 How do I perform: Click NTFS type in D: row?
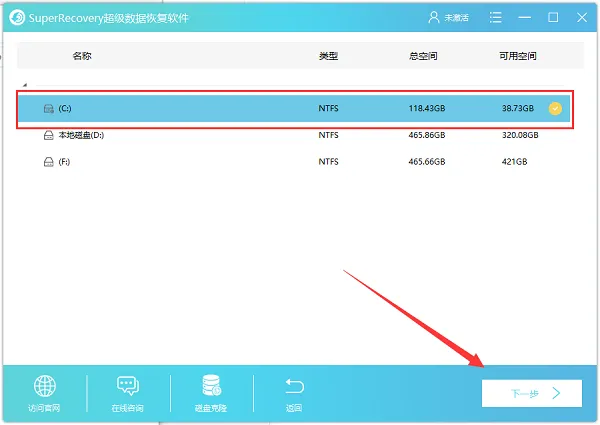pyautogui.click(x=328, y=135)
